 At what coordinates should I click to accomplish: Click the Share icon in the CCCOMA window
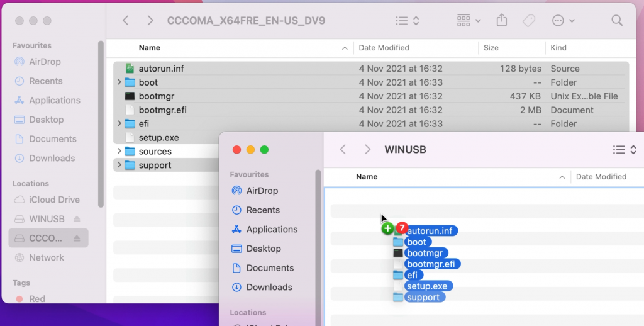pyautogui.click(x=501, y=20)
